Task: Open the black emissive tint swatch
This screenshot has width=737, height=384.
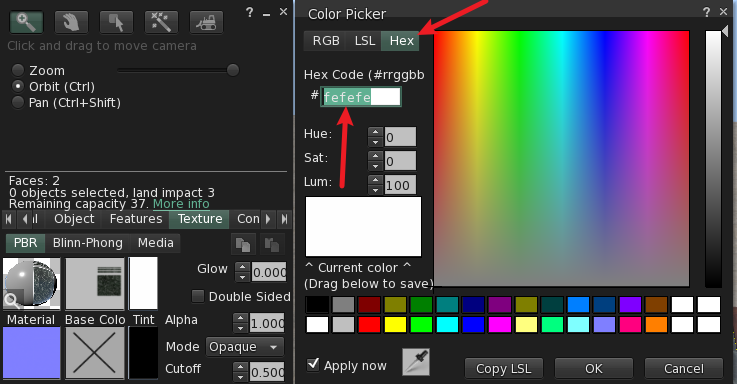Action: tap(143, 353)
